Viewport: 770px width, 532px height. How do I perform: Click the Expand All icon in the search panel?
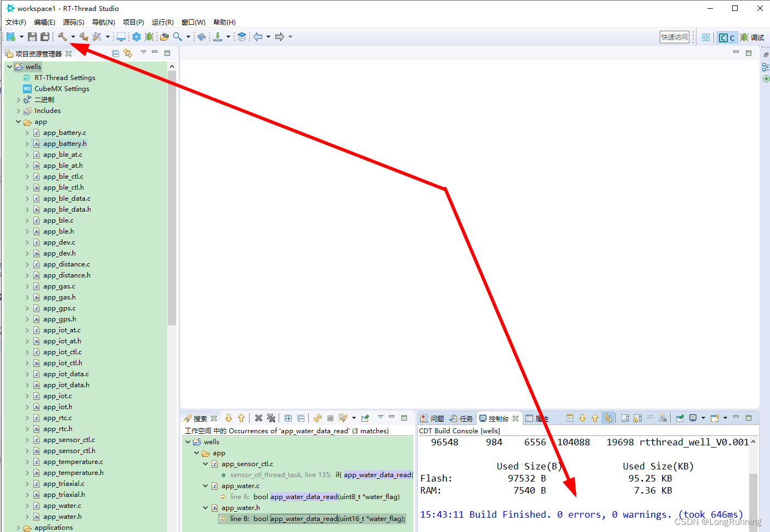[288, 418]
